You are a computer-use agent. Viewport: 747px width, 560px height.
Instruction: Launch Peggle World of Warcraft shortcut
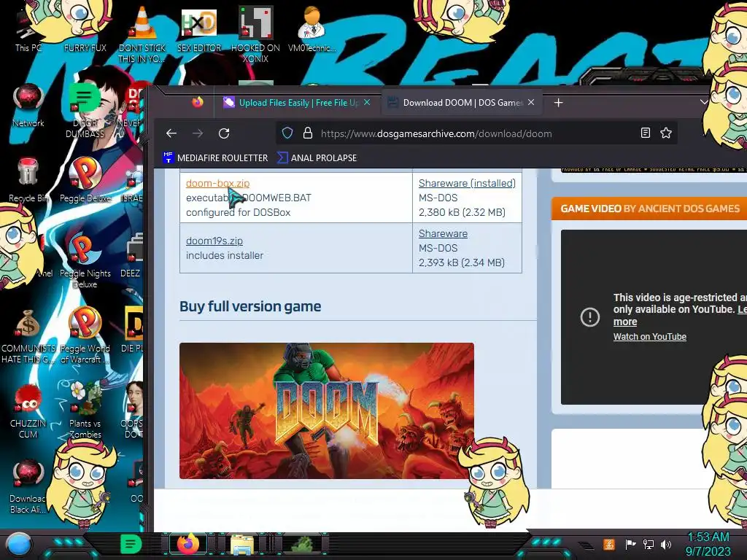(85, 336)
